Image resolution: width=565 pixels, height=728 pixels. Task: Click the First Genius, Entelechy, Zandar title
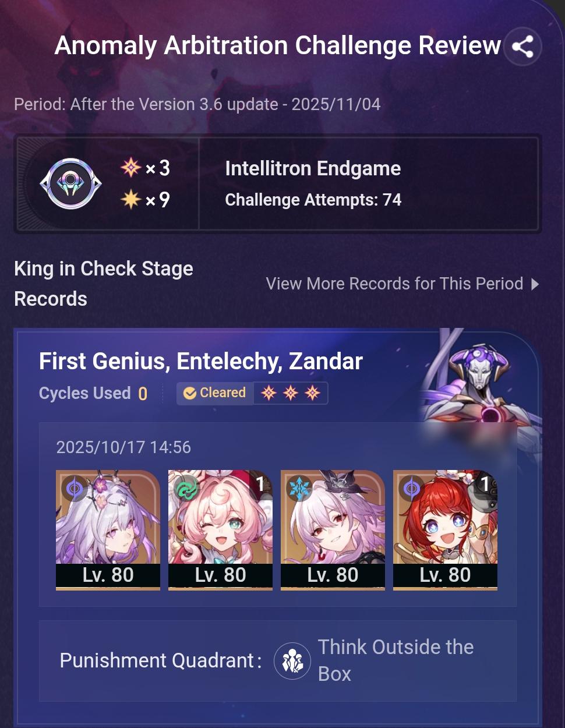(x=201, y=361)
